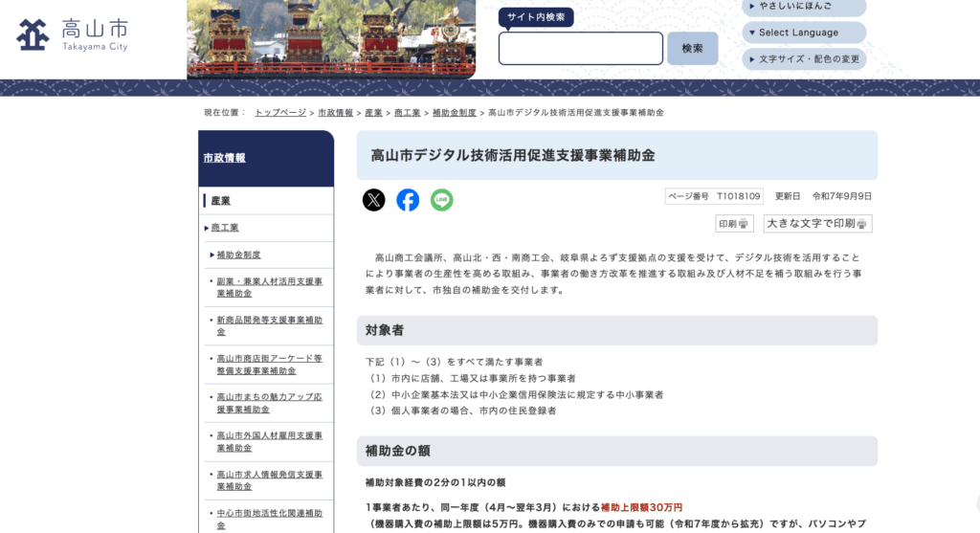
Task: Share page on X (Twitter) icon
Action: click(x=373, y=200)
